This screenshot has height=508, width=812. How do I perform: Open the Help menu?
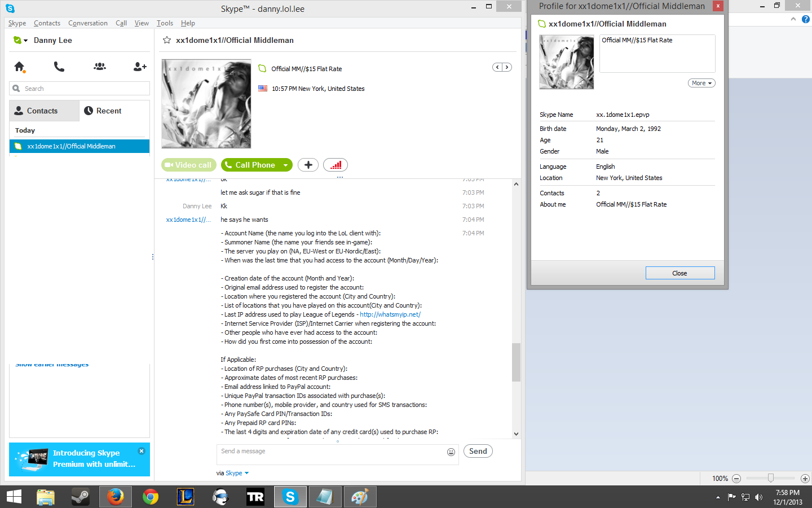click(188, 23)
